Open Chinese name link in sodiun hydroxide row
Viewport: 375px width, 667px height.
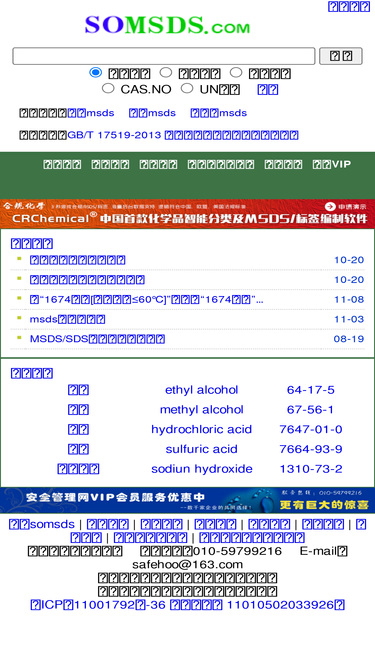(x=78, y=469)
